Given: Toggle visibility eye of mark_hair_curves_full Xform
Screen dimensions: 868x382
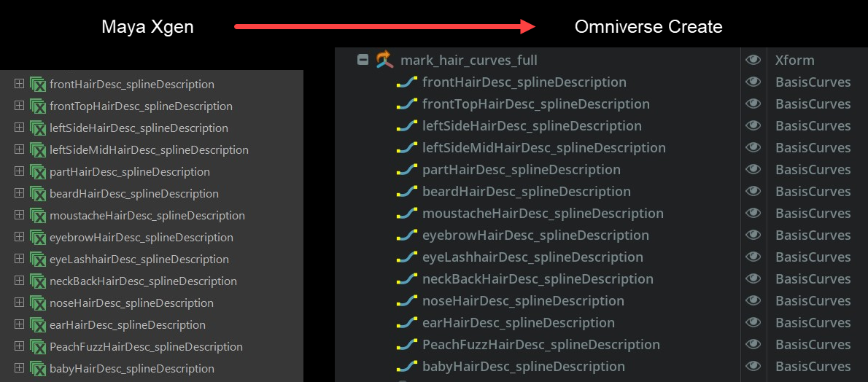Looking at the screenshot, I should click(x=753, y=60).
